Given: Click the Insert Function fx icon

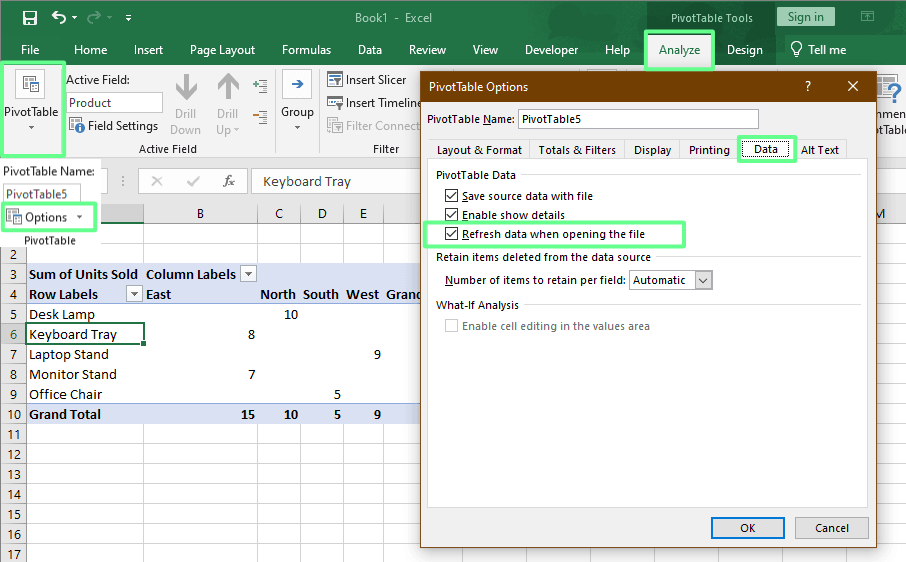Looking at the screenshot, I should 229,182.
